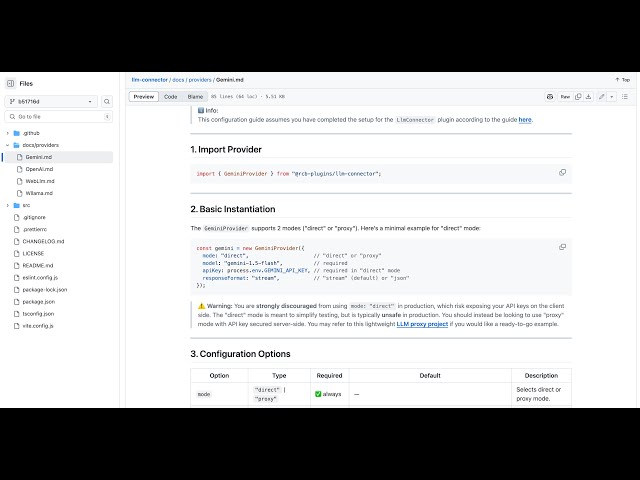
Task: Open README.md file
Action: [x=38, y=265]
